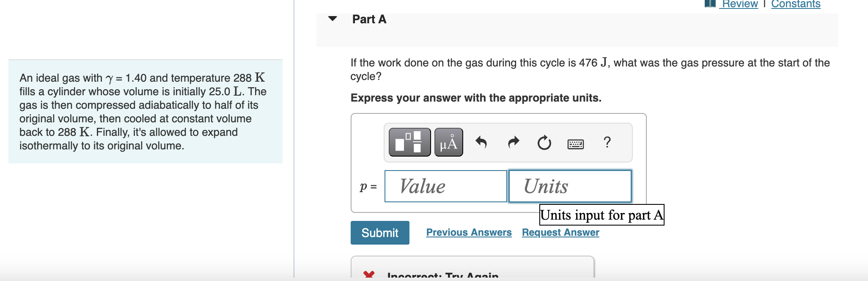Submit your answer for Part A

coord(379,232)
